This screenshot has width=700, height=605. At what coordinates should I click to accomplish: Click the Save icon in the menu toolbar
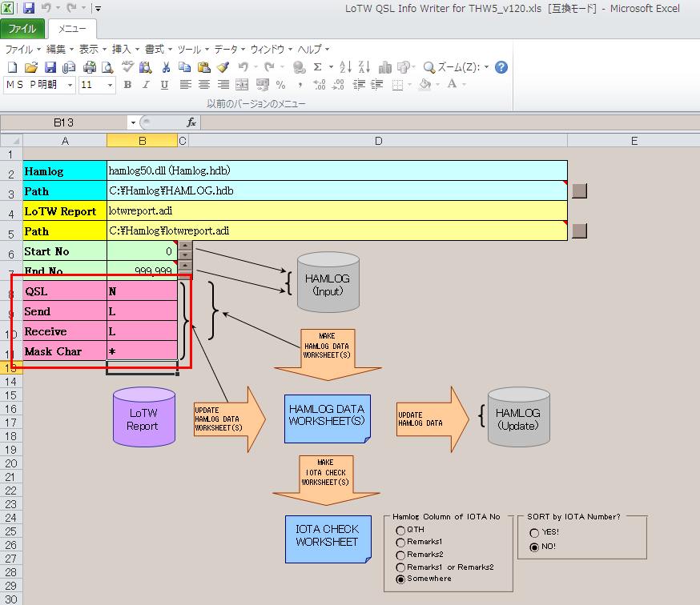coord(50,67)
